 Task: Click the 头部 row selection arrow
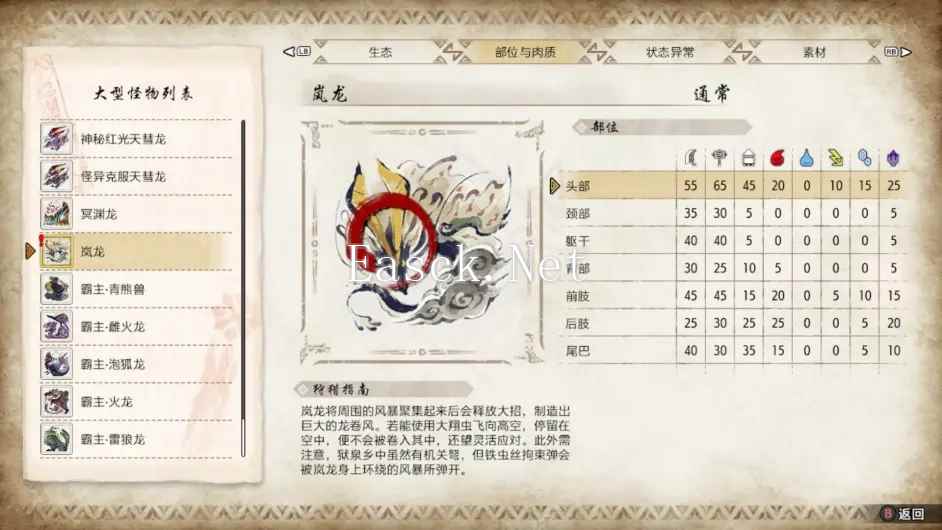[x=555, y=186]
